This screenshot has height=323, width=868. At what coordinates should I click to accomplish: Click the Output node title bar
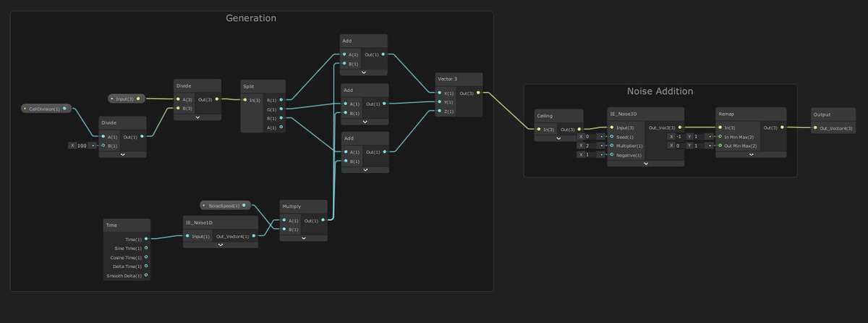coord(833,114)
